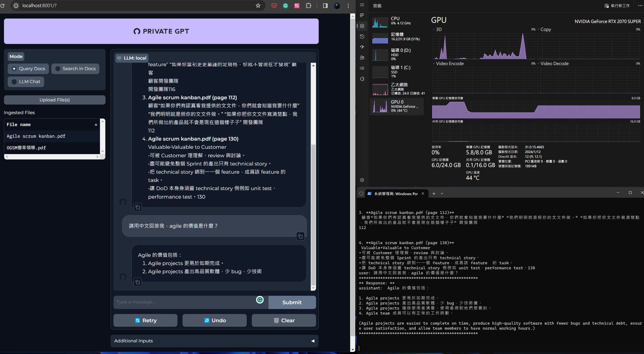Open the Task Manager more options menu
Viewport: 644px width, 354px height.
(640, 6)
